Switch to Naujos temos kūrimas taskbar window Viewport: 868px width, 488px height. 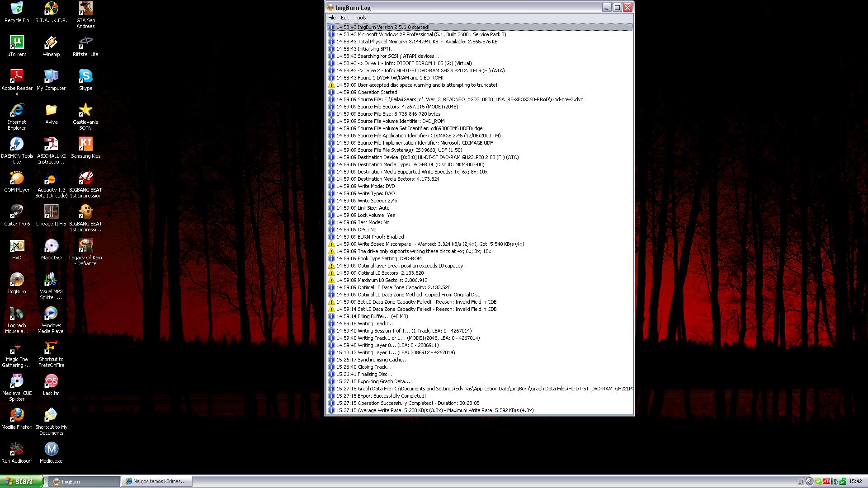[x=156, y=482]
